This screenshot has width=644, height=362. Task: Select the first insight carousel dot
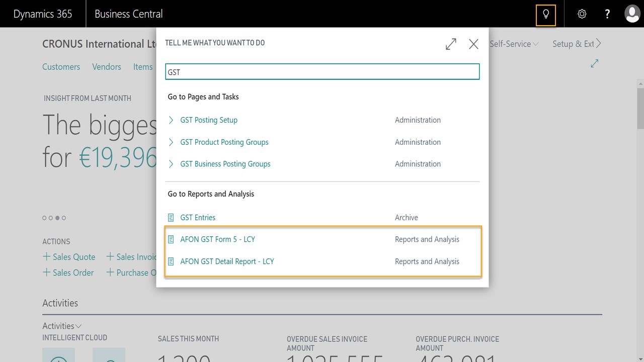pos(44,218)
